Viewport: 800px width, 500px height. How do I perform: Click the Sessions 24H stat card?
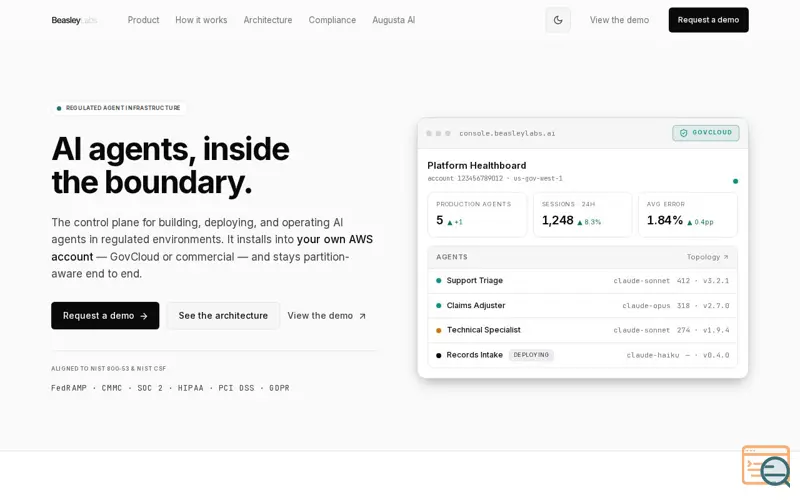(x=583, y=215)
